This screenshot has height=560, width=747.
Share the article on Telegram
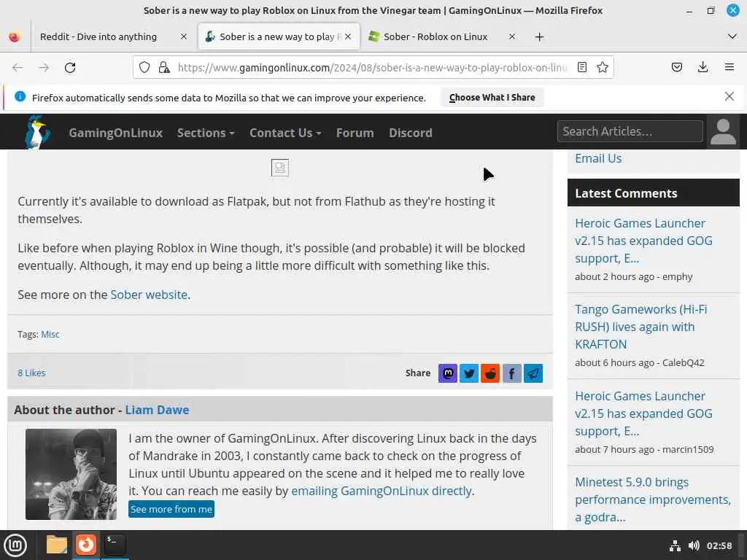pos(533,373)
